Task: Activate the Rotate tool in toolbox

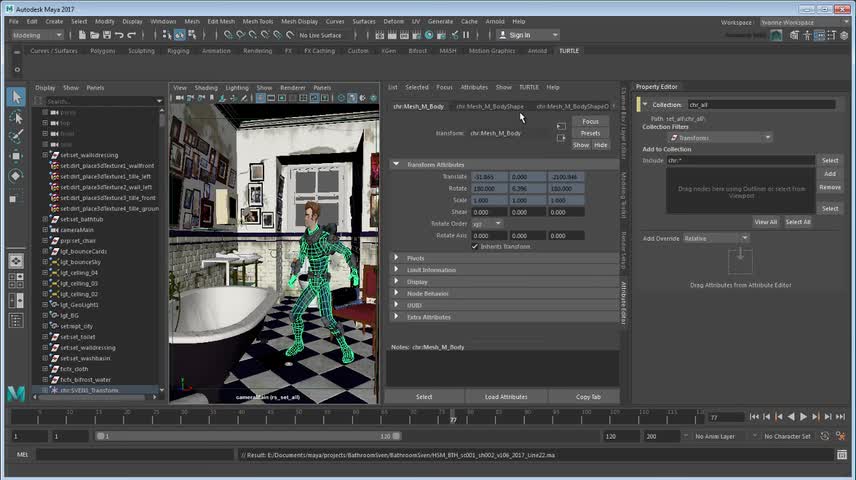Action: pyautogui.click(x=16, y=175)
